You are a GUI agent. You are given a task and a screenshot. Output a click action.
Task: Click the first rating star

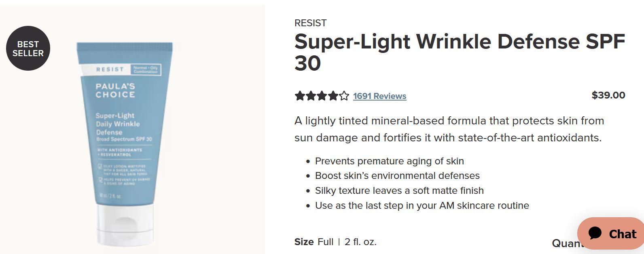click(300, 96)
